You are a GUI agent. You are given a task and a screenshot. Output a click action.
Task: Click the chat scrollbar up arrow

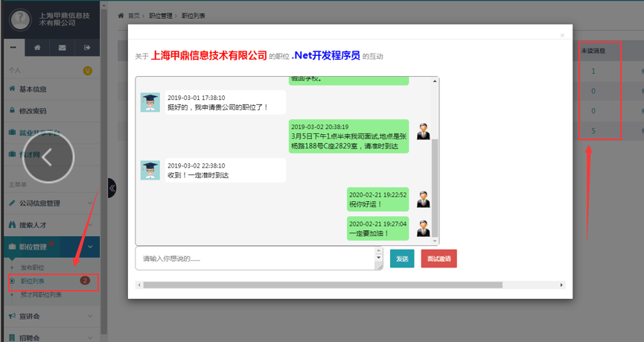pos(435,81)
